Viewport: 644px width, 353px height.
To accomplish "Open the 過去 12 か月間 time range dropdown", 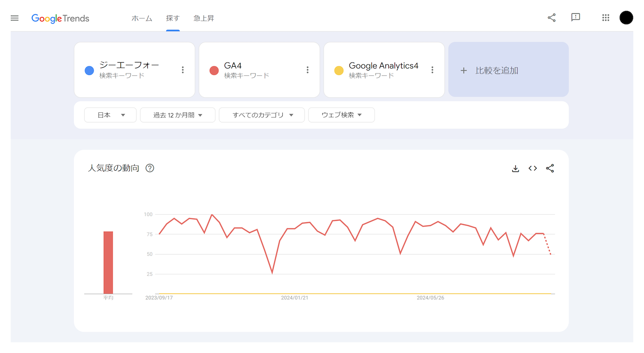I will (x=178, y=115).
